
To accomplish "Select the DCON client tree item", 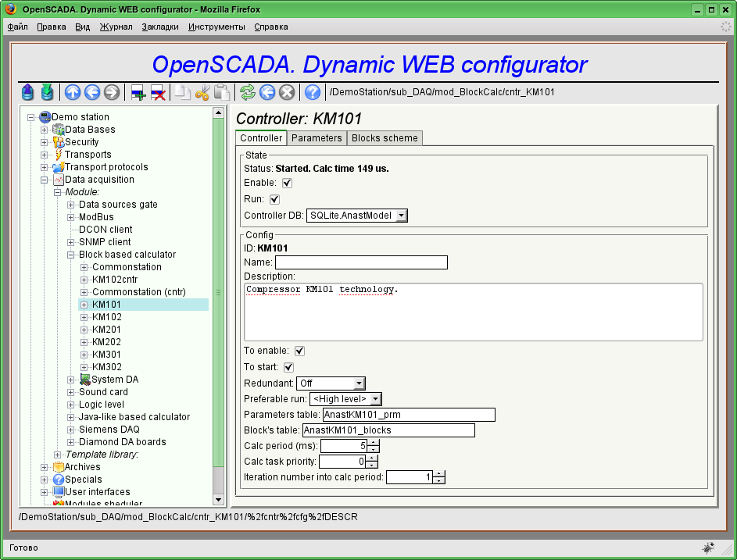I will tap(106, 230).
